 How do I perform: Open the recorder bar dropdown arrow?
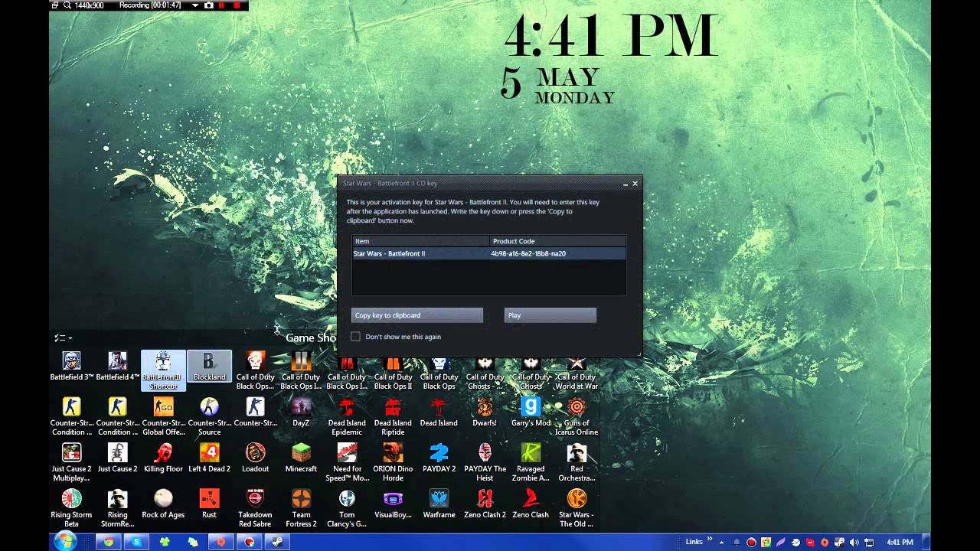point(195,5)
